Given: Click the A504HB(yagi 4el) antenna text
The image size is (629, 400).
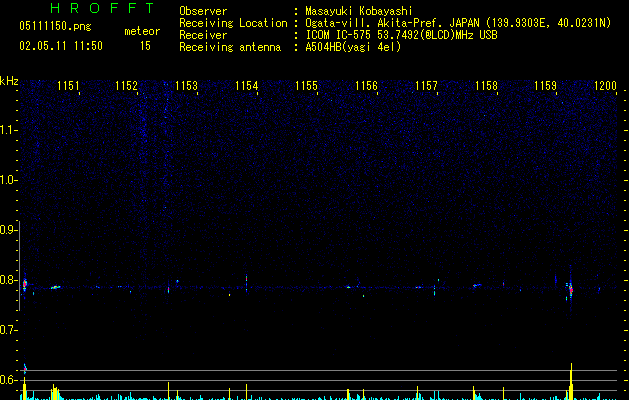Looking at the screenshot, I should coord(353,47).
